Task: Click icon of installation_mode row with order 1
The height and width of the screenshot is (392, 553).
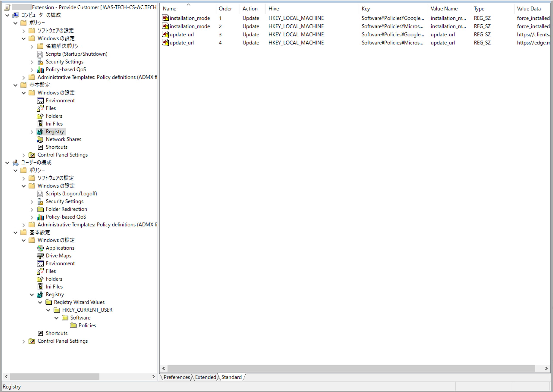Action: 165,18
